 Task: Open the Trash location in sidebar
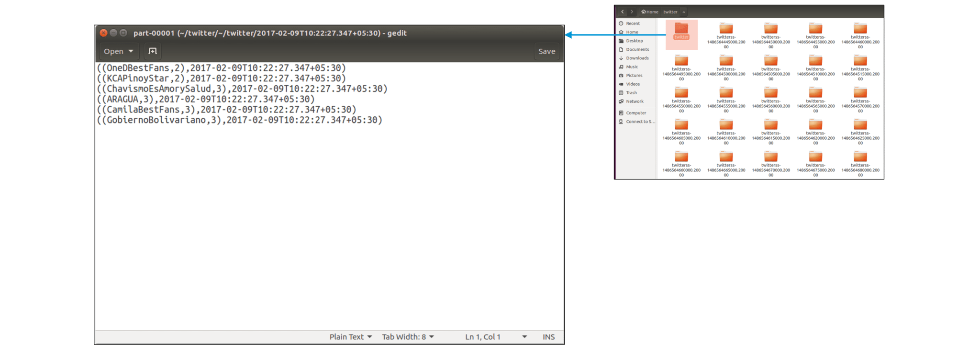click(631, 93)
